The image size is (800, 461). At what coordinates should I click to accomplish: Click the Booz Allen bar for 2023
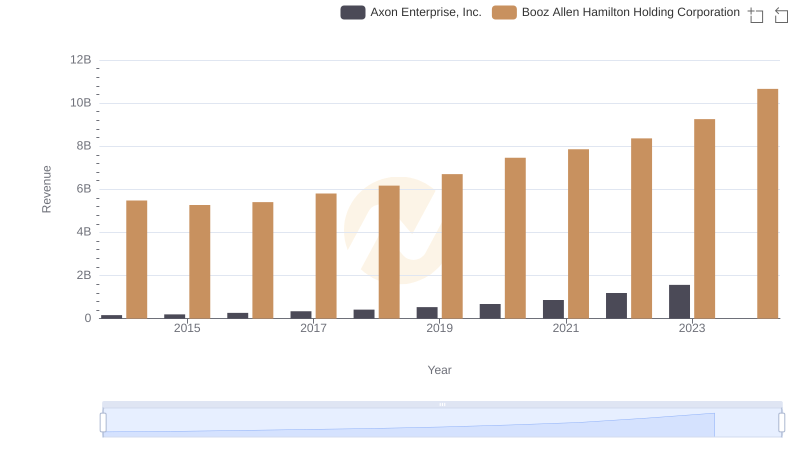(704, 219)
